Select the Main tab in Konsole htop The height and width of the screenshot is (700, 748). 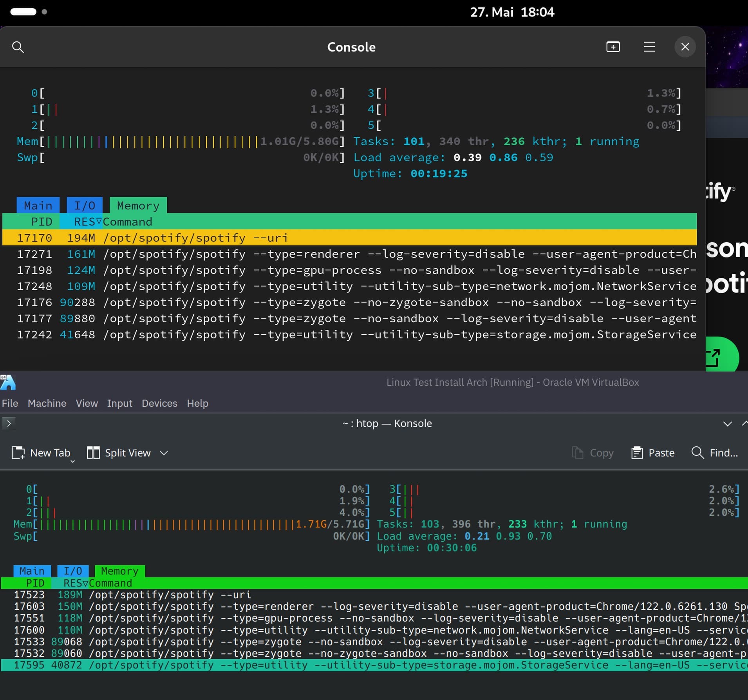(32, 571)
